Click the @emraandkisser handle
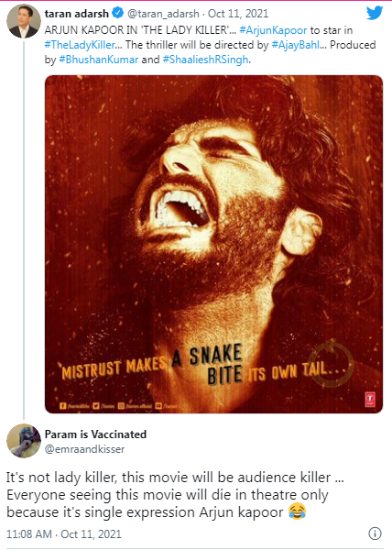Screen dimensions: 392x550 pos(84,449)
